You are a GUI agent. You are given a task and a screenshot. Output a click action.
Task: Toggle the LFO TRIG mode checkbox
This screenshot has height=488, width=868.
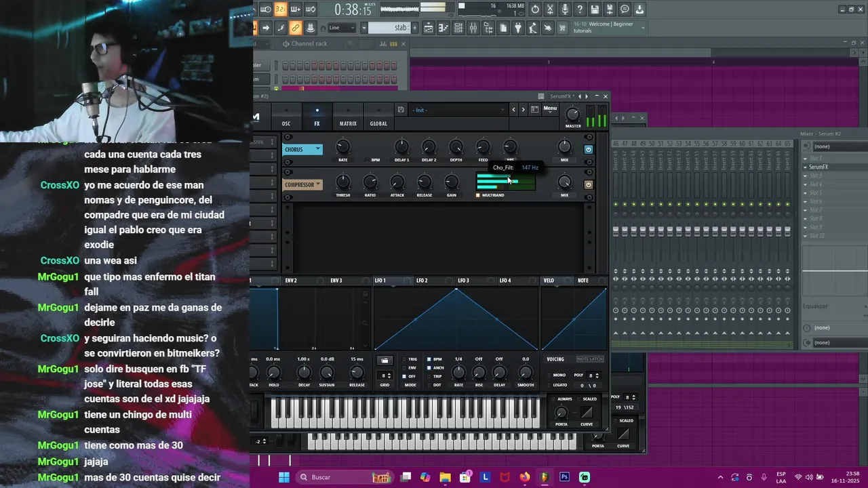pyautogui.click(x=404, y=359)
